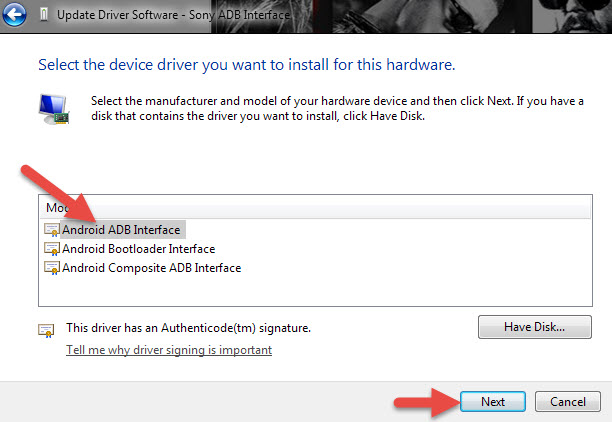Image resolution: width=612 pixels, height=422 pixels.
Task: Click the blue back arrow button
Action: coord(15,16)
